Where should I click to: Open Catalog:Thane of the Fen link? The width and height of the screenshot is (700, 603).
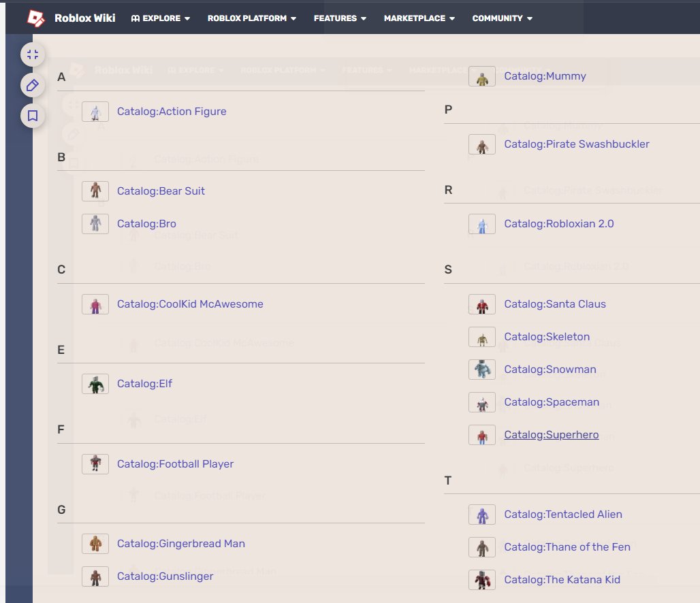567,547
